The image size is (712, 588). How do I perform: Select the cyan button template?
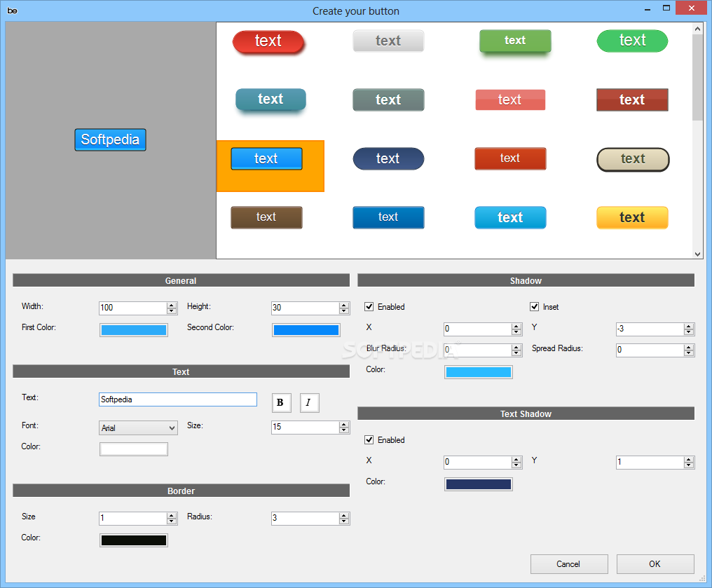click(510, 217)
